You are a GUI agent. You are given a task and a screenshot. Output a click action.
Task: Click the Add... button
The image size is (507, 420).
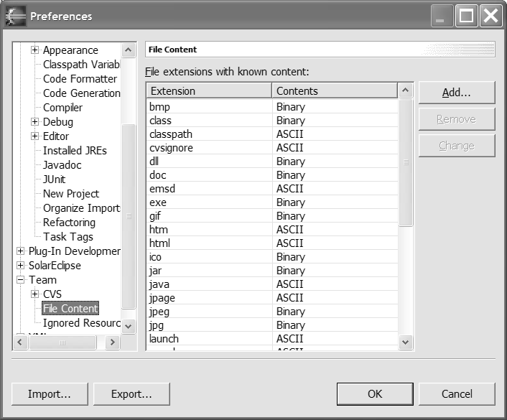click(x=456, y=93)
